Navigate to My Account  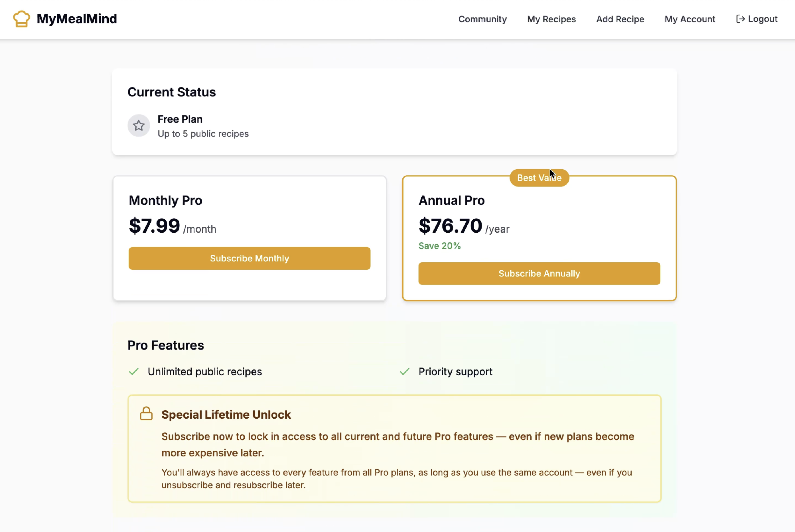(689, 19)
